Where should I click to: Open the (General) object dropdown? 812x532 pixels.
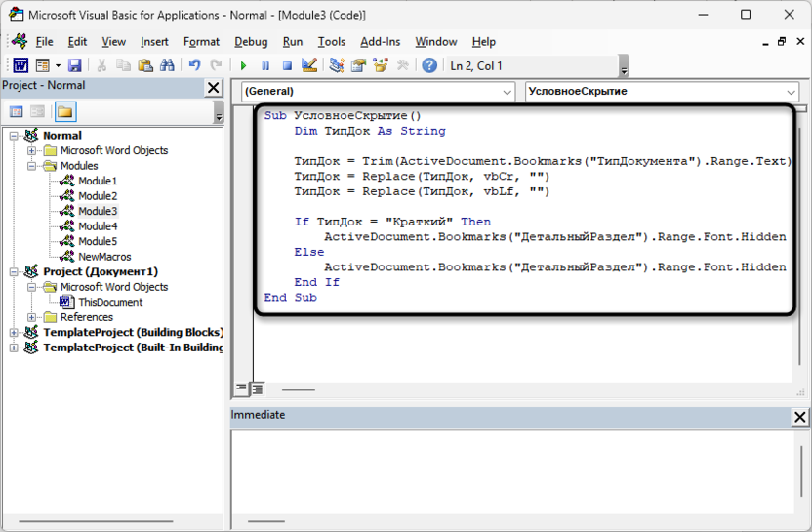tap(377, 92)
